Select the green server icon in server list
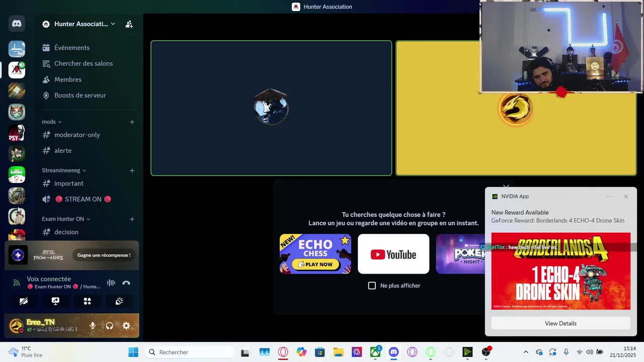Screen dimensions: 644x362 point(17,174)
